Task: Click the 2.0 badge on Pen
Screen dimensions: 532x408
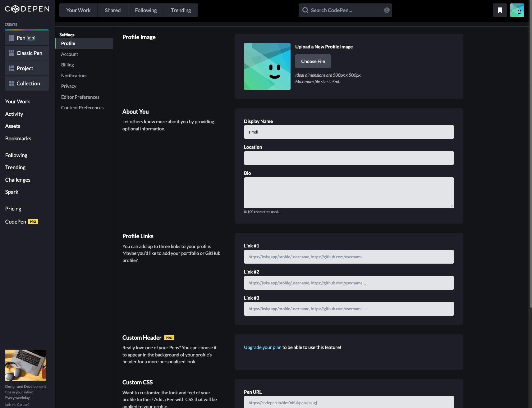Action: pos(31,38)
